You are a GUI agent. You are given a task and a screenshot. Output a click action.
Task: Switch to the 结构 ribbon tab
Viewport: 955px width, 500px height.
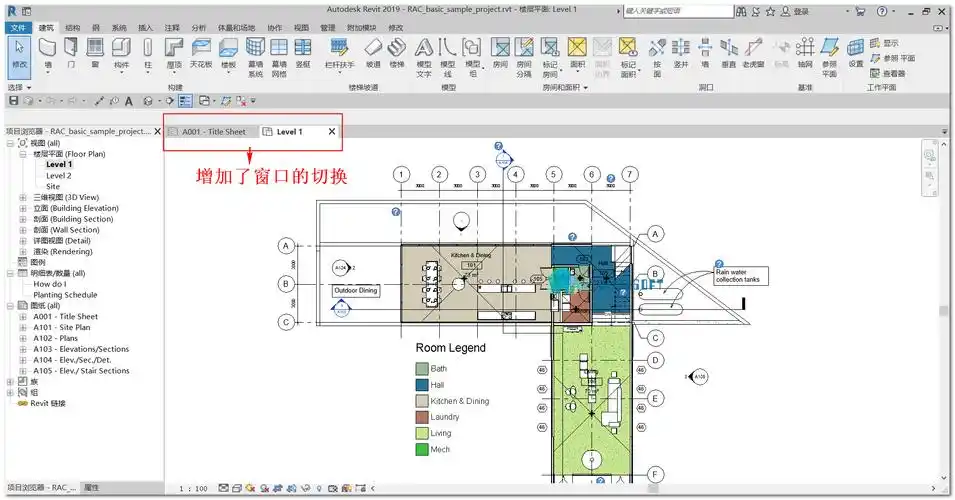pos(72,28)
